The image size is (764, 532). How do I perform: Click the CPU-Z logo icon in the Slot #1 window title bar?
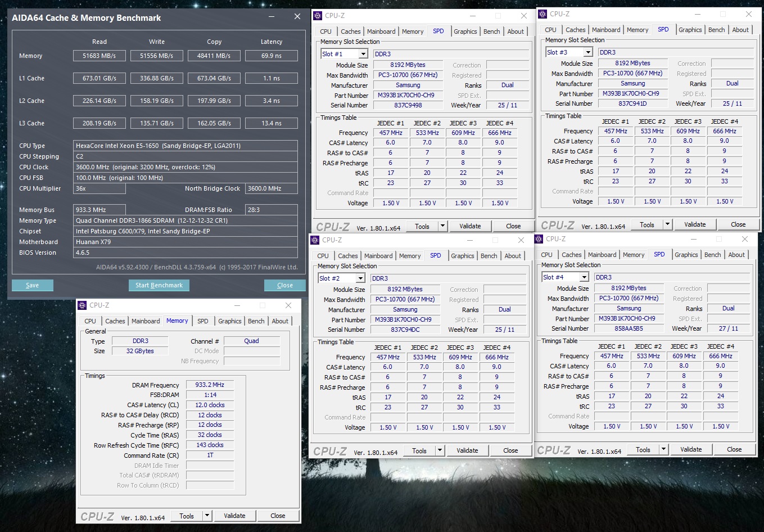(318, 16)
